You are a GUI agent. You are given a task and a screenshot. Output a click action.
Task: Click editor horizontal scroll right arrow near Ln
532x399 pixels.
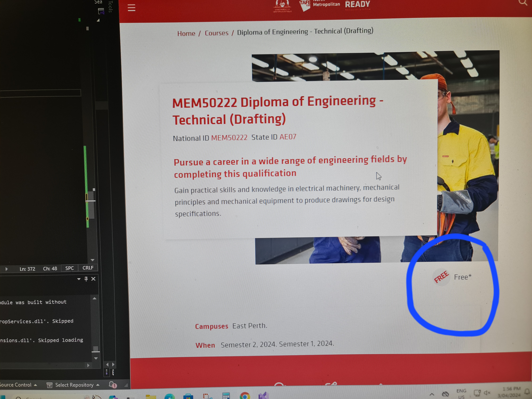coord(7,269)
